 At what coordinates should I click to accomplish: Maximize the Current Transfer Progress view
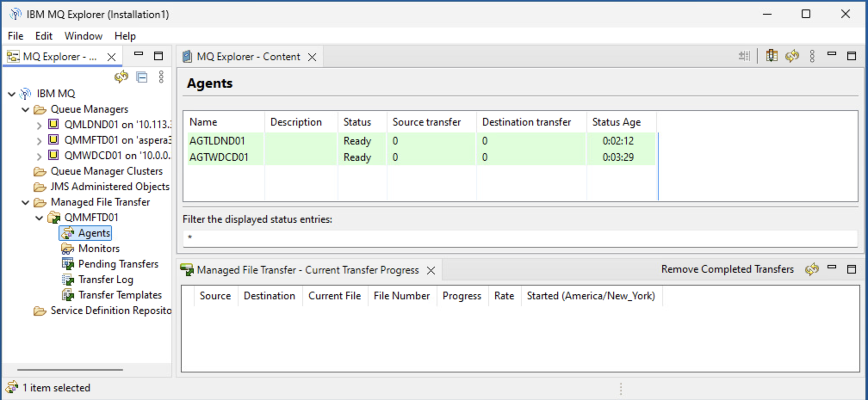[x=852, y=269]
